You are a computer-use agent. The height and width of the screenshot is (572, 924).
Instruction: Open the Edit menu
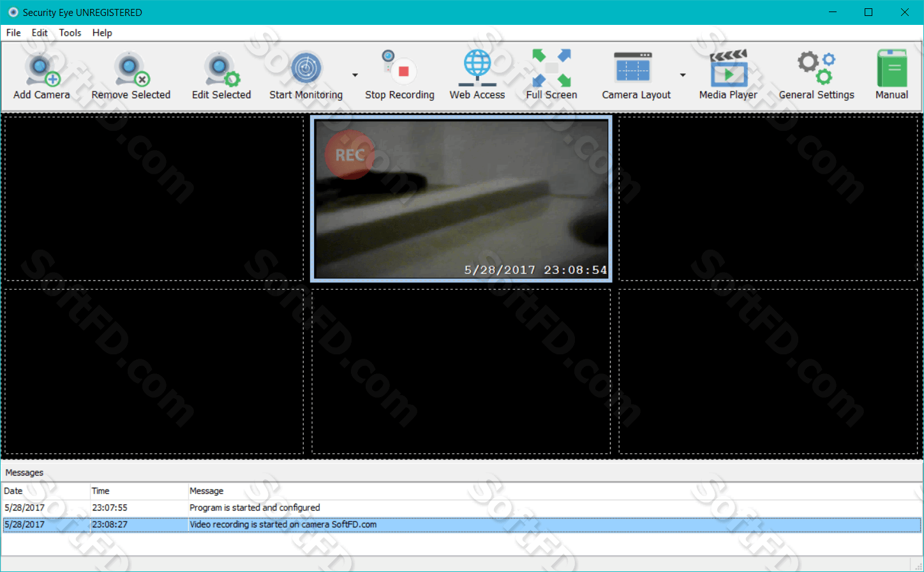(x=40, y=33)
